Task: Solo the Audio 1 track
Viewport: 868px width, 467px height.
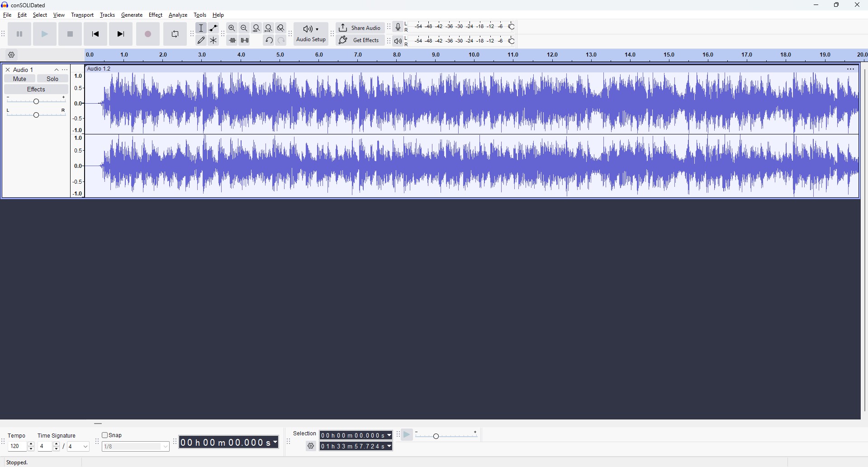Action: tap(52, 79)
